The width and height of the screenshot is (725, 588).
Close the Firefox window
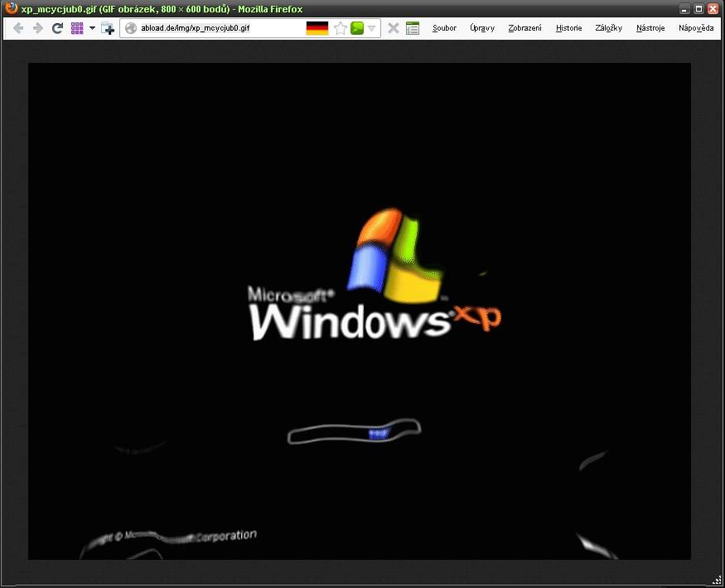pyautogui.click(x=713, y=9)
